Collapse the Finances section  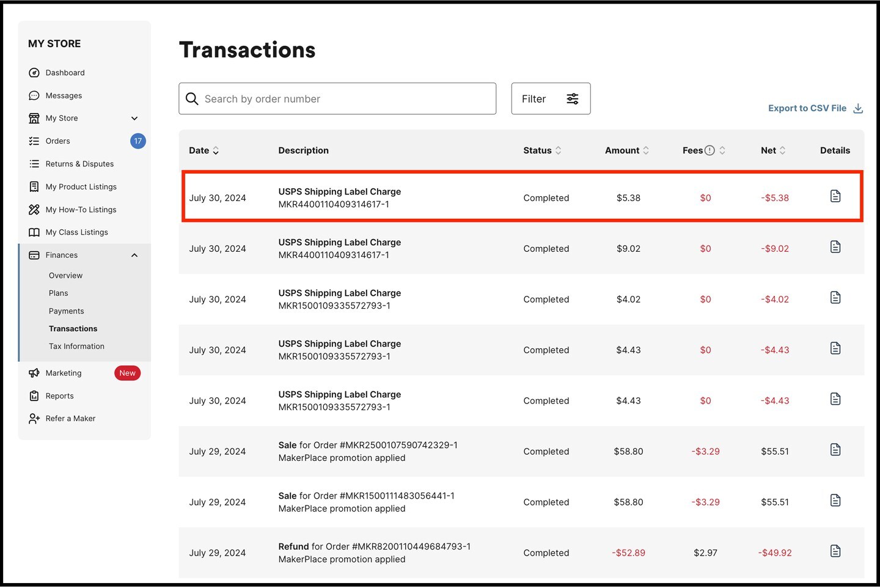134,255
